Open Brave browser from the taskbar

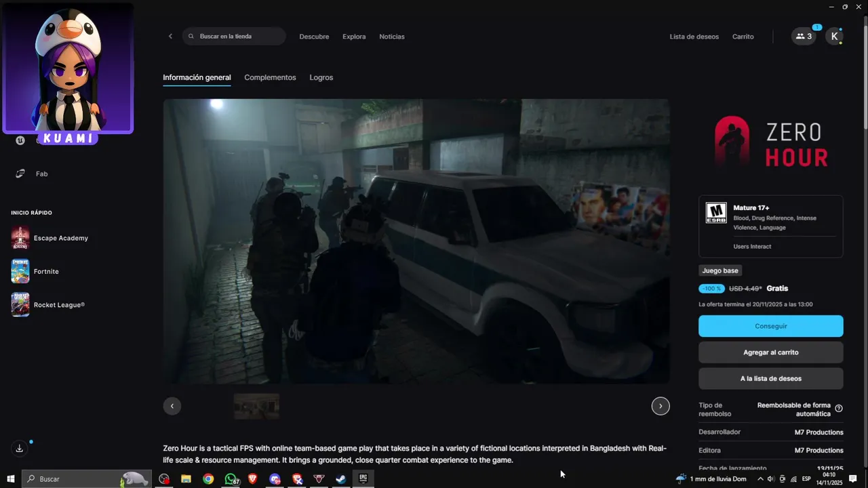click(x=253, y=479)
